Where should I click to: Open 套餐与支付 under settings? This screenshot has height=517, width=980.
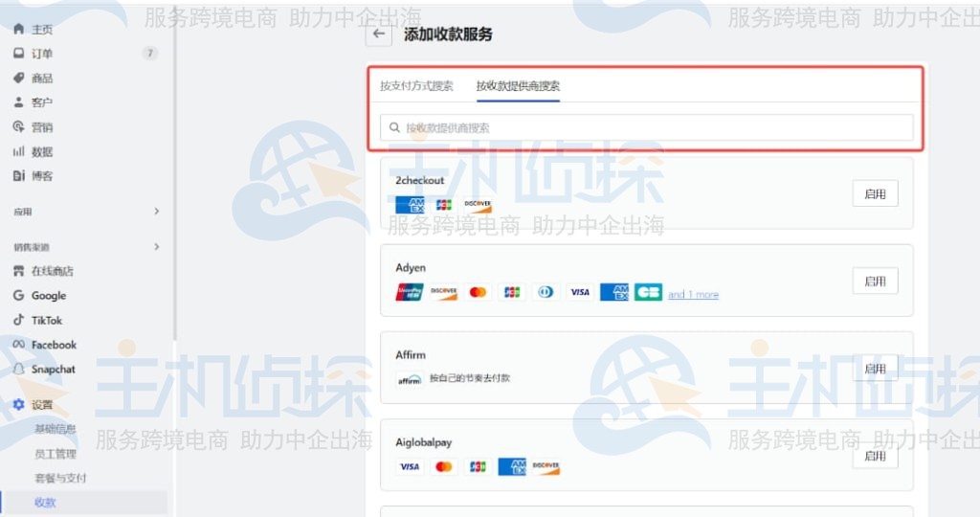pyautogui.click(x=60, y=478)
